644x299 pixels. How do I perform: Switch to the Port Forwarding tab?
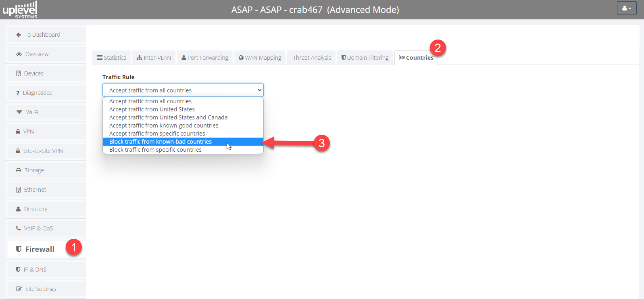[205, 58]
